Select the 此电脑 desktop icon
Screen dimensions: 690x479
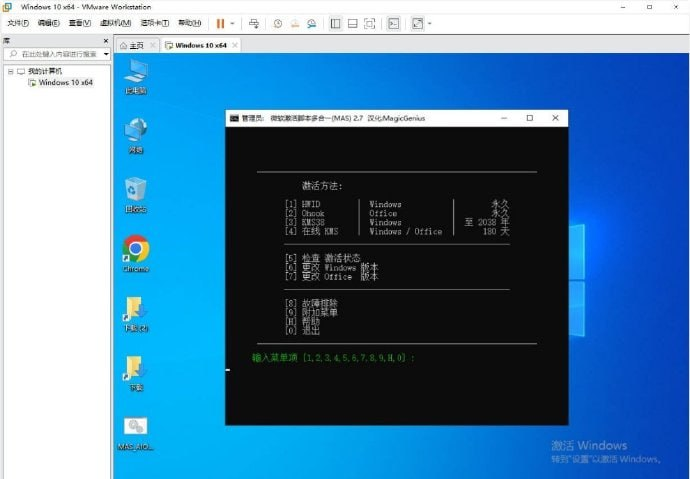click(x=136, y=77)
